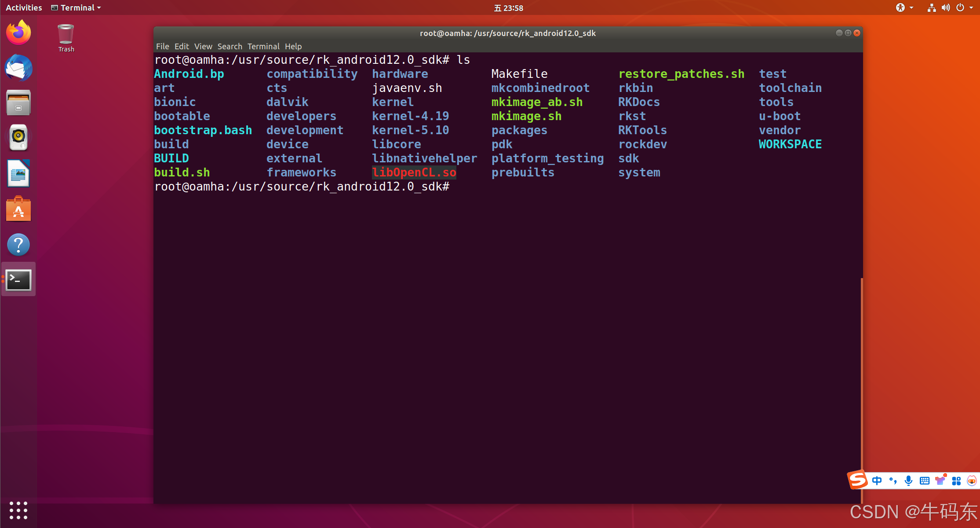This screenshot has height=528, width=980.
Task: Open the Files manager in the dock
Action: (18, 103)
